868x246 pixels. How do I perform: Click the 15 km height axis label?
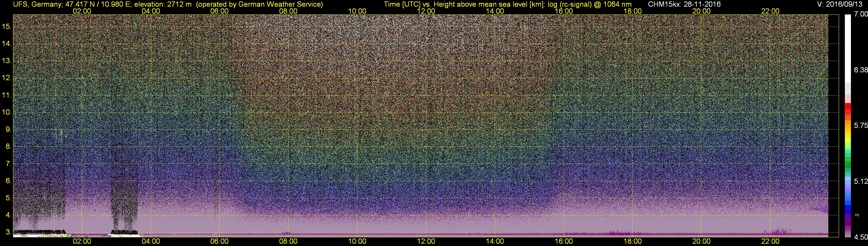click(x=6, y=26)
